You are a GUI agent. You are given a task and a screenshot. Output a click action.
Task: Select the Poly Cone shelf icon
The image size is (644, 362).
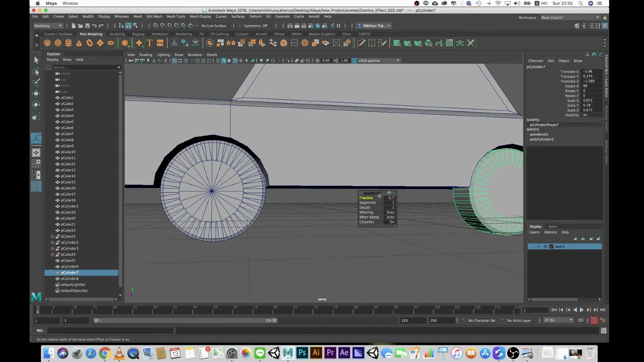(79, 43)
